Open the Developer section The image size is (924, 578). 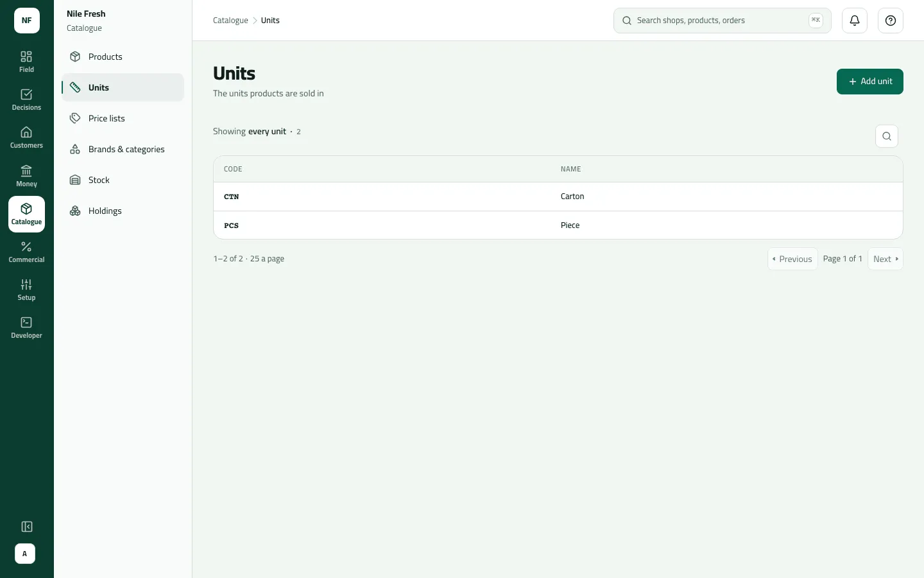(26, 328)
